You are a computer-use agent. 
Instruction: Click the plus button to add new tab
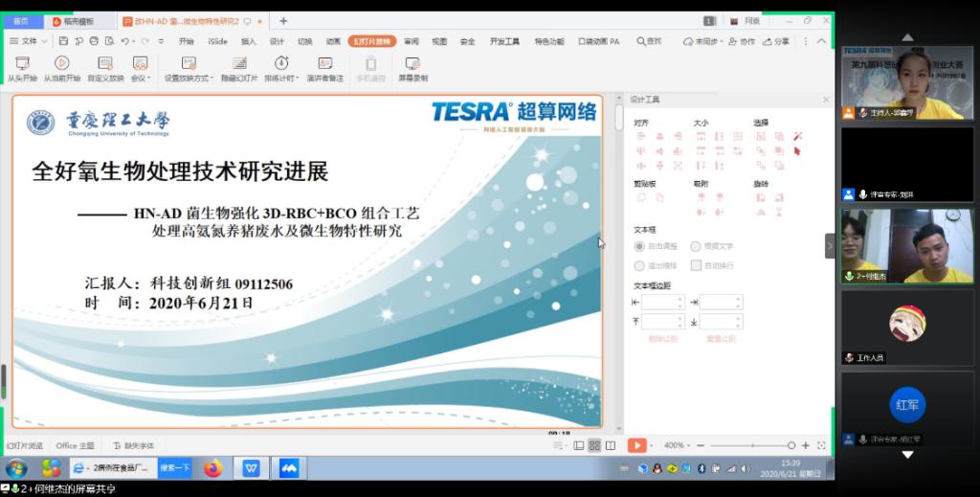pos(283,21)
